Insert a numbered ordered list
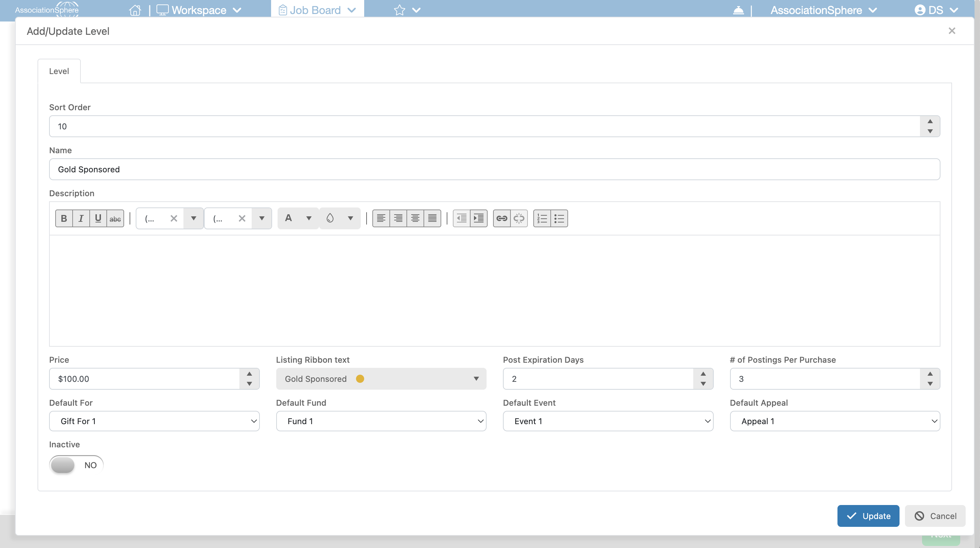The image size is (980, 548). point(542,218)
